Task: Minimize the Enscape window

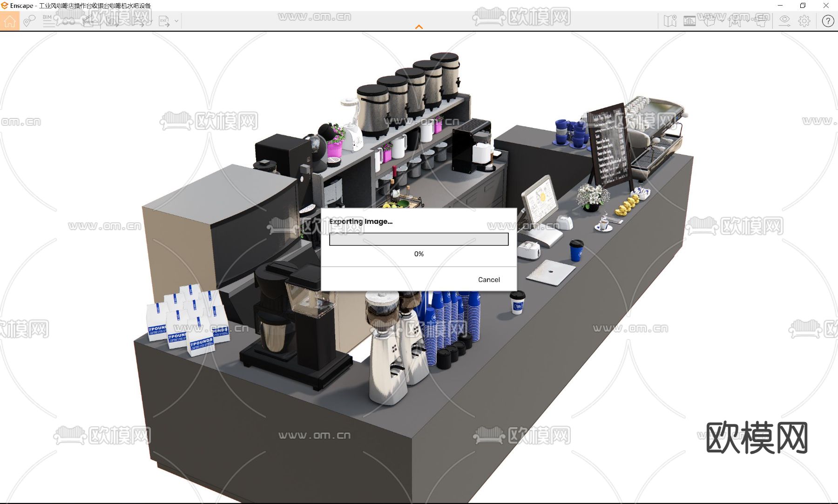Action: pyautogui.click(x=780, y=6)
